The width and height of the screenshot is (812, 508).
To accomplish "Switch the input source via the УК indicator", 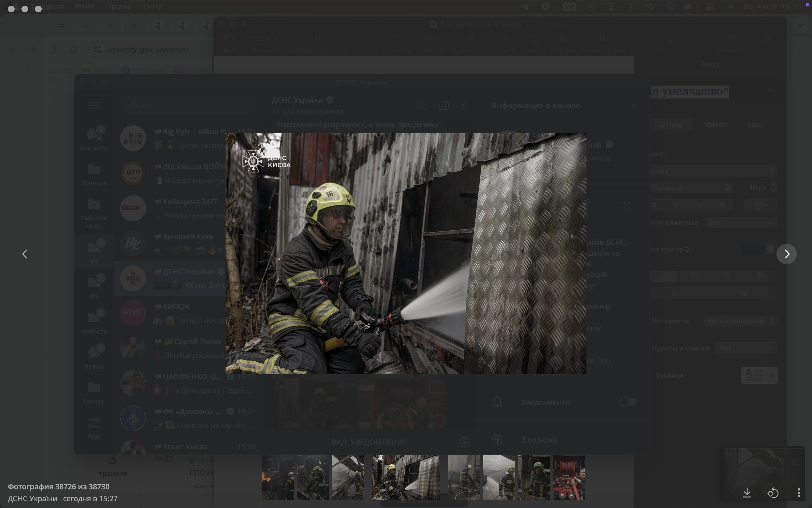I will pos(570,7).
